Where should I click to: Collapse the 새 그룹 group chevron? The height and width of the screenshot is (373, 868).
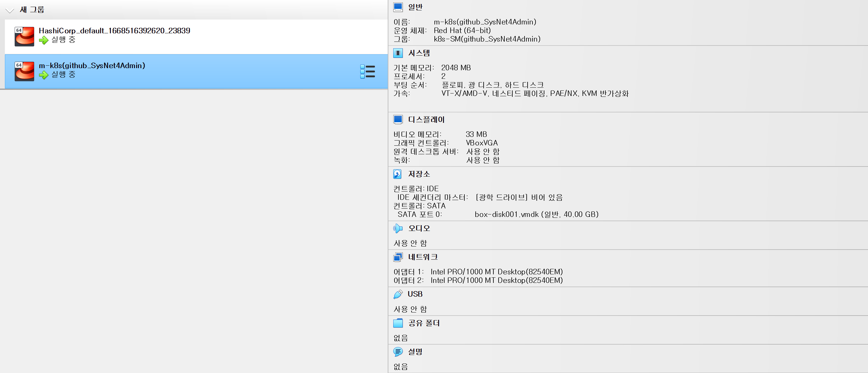tap(10, 10)
